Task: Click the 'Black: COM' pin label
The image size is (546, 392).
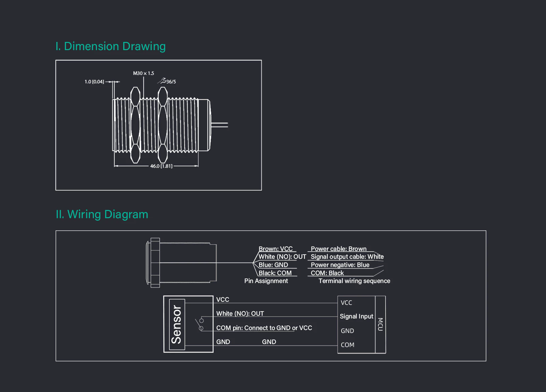Action: 275,273
